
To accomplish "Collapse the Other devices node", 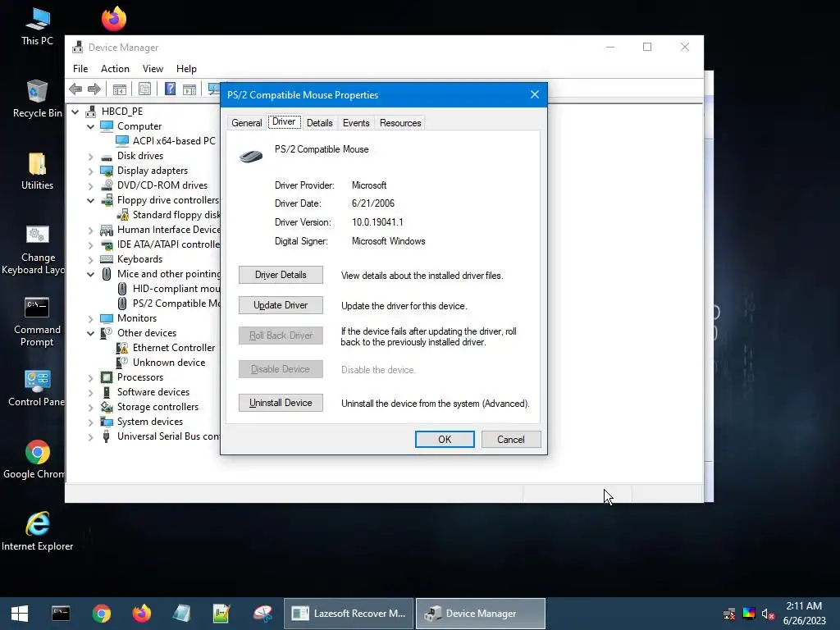I will click(90, 333).
